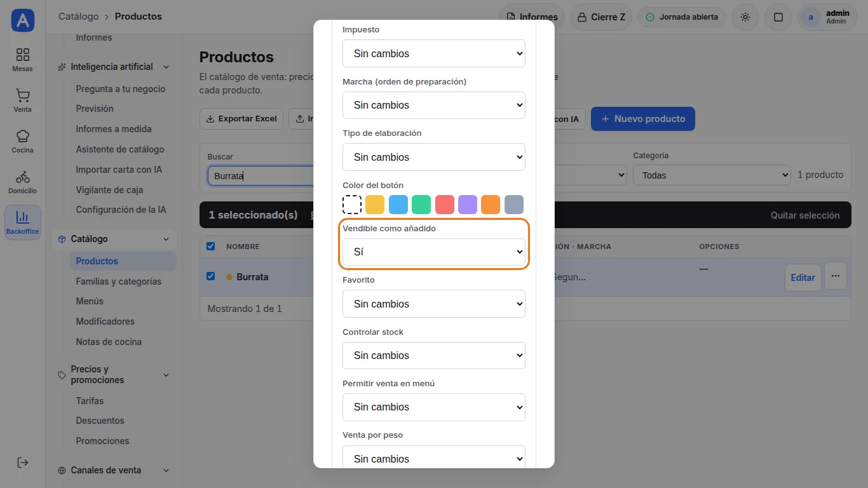Click the Buscar field containing Burrata
This screenshot has width=868, height=488.
tap(261, 176)
